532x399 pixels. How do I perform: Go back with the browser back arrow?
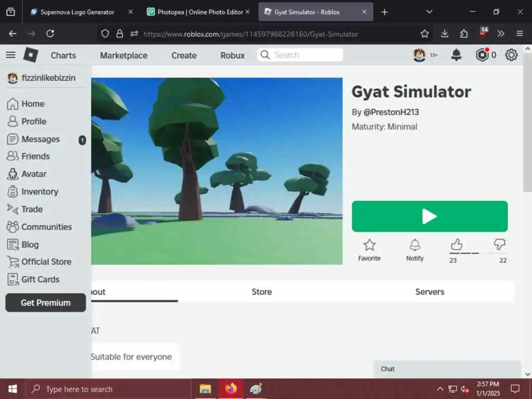pyautogui.click(x=12, y=34)
